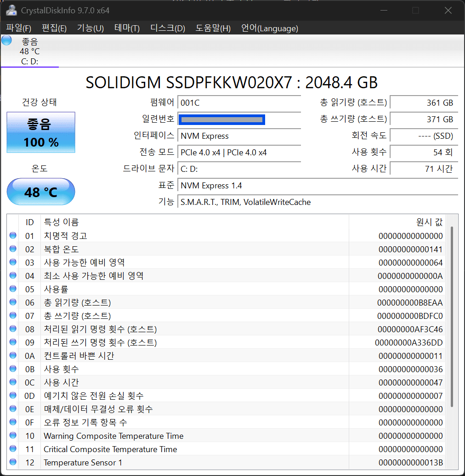Click the 회전 속도 value ---- (SSD)
This screenshot has height=476, width=465.
424,136
